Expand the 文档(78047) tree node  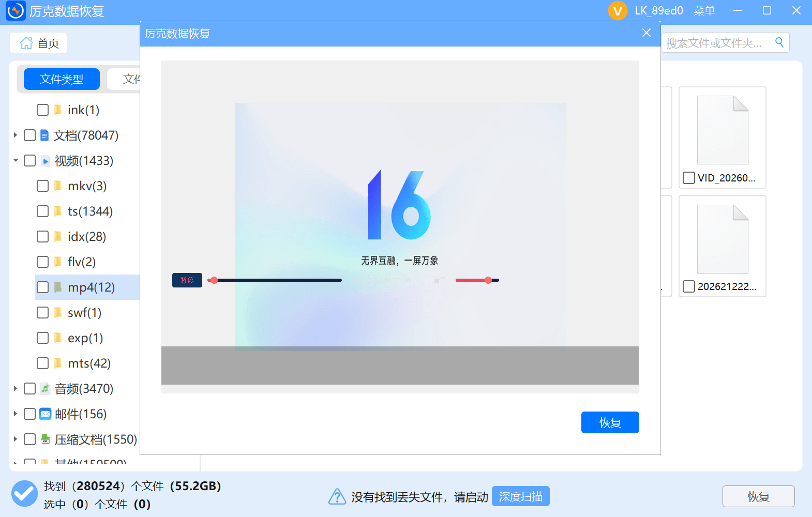(16, 135)
